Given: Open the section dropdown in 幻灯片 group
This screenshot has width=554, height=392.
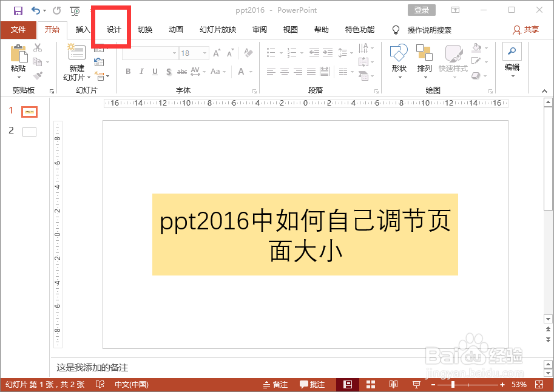Looking at the screenshot, I should click(102, 76).
